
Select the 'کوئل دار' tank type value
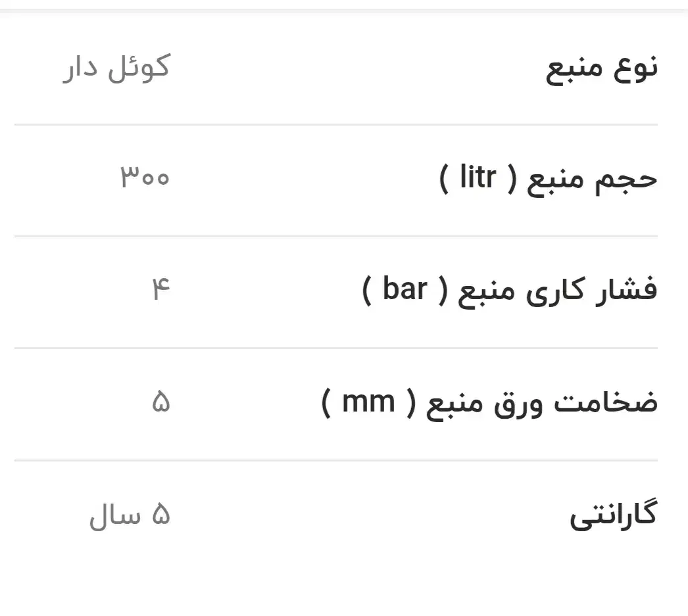116,68
